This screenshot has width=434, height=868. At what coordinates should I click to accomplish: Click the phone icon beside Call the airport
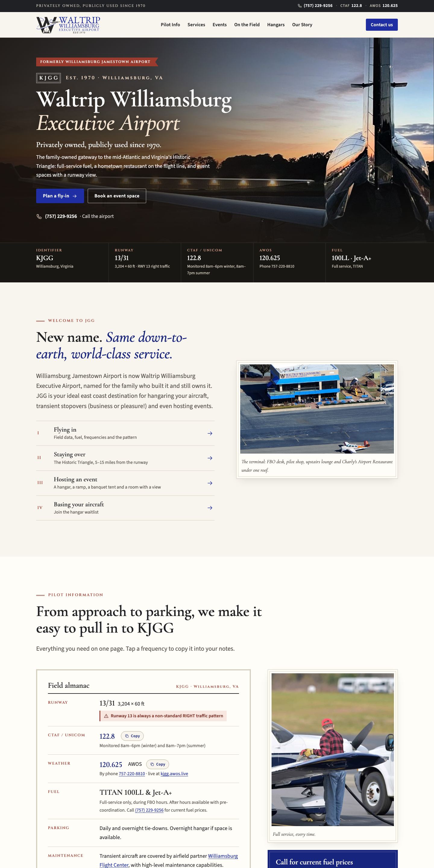(39, 216)
